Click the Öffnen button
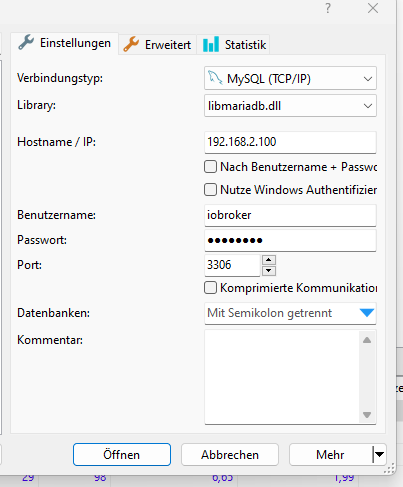The width and height of the screenshot is (403, 487). 122,455
